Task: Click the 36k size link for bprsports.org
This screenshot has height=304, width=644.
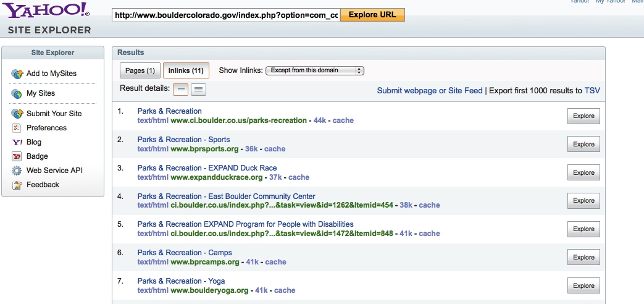Action: (251, 149)
